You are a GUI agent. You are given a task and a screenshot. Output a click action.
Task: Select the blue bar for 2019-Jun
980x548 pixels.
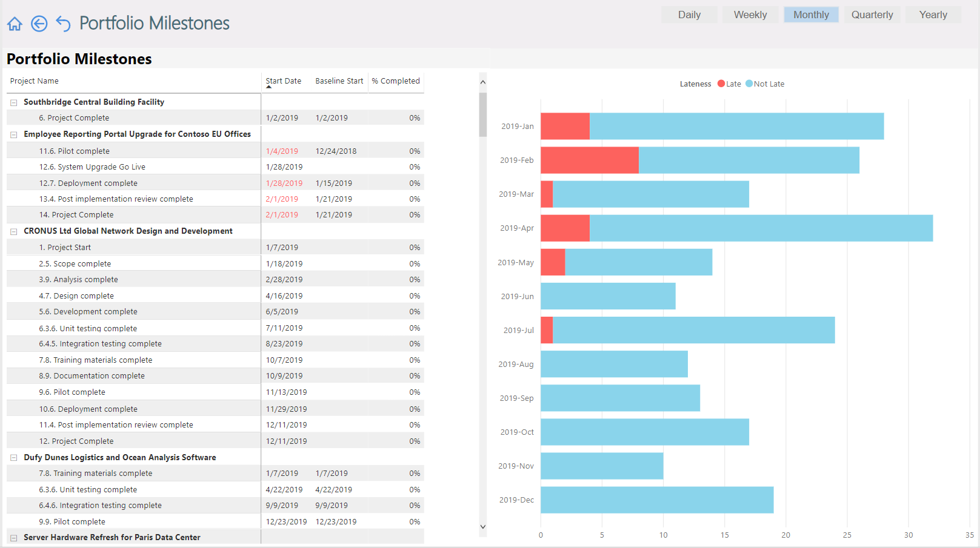click(x=608, y=296)
